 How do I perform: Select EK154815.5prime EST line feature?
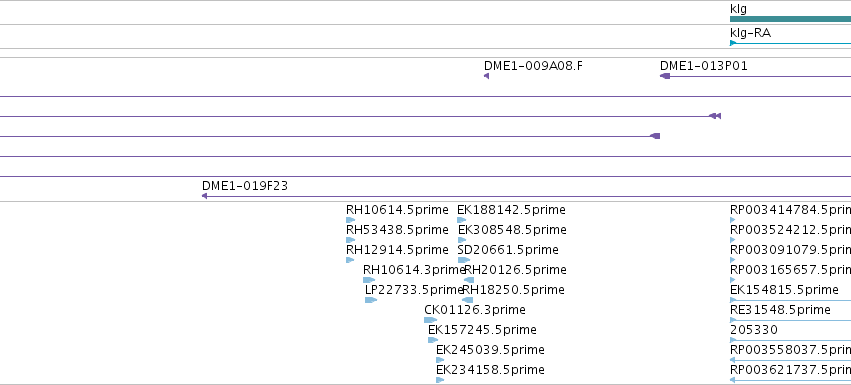[790, 300]
